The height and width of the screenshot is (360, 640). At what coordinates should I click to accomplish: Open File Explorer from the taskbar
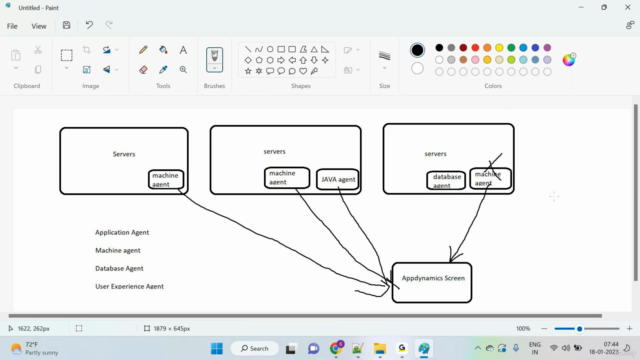point(380,349)
